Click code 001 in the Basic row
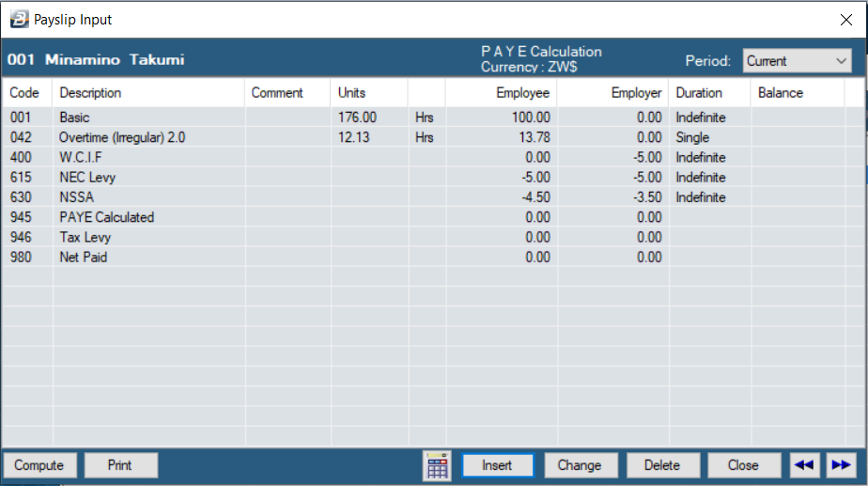This screenshot has width=868, height=486. click(21, 118)
